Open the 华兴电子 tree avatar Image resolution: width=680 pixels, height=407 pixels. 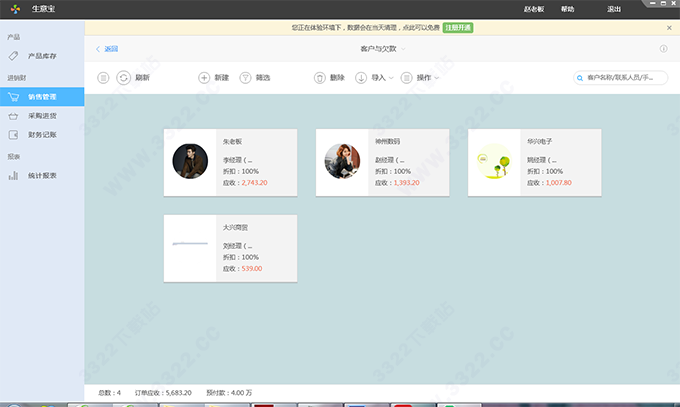click(x=494, y=161)
